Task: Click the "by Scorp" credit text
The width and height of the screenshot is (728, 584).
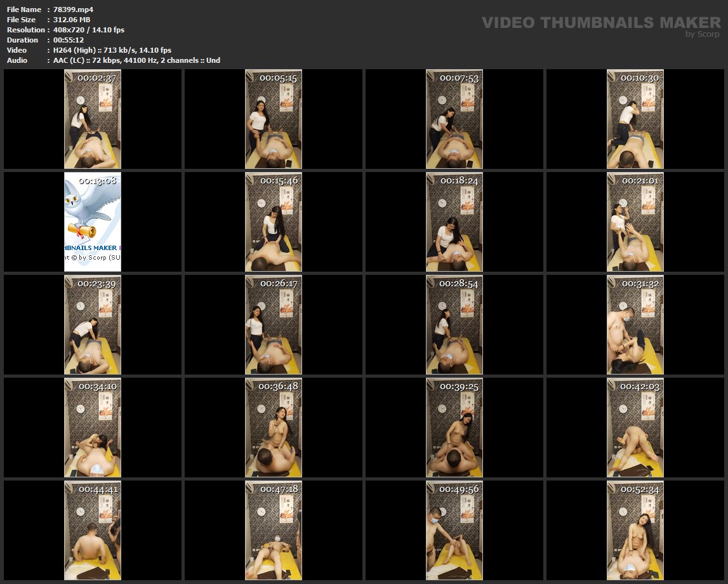Action: pyautogui.click(x=703, y=35)
